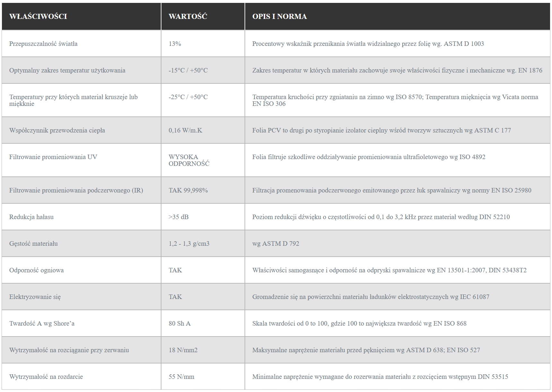Select the Odporność ogniowa row label
The width and height of the screenshot is (552, 392).
36,270
